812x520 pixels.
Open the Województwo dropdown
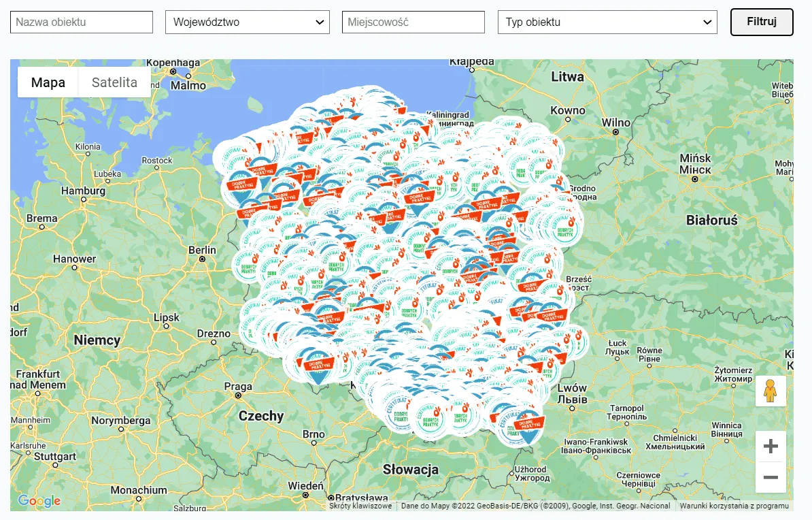coord(246,21)
